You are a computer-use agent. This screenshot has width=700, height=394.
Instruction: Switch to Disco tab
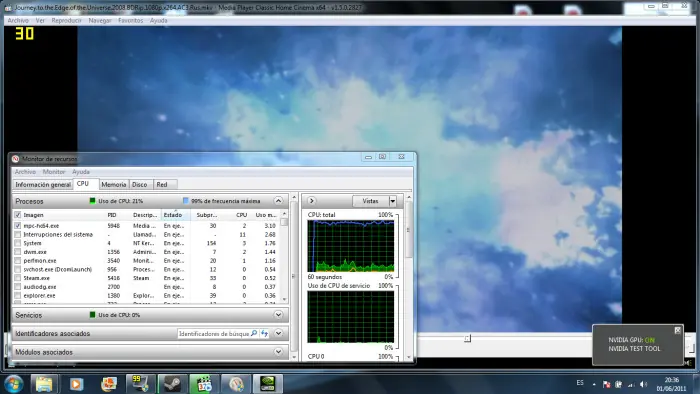click(140, 185)
